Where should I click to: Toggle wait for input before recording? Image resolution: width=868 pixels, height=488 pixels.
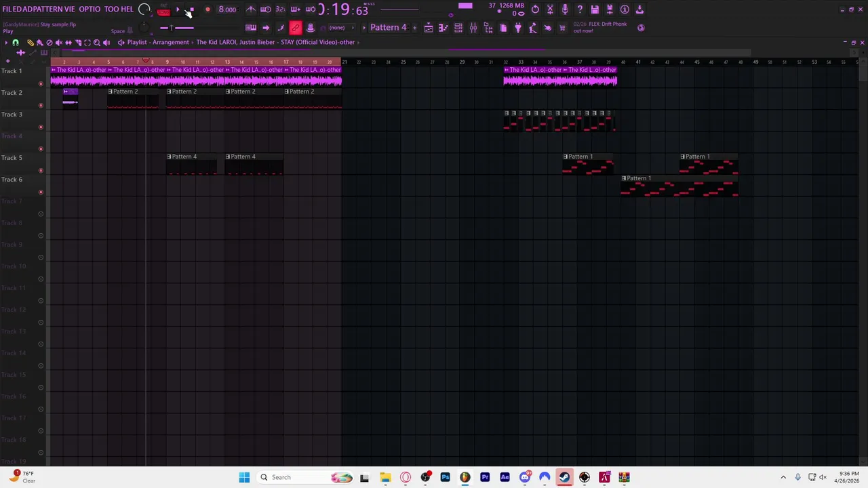pos(266,9)
